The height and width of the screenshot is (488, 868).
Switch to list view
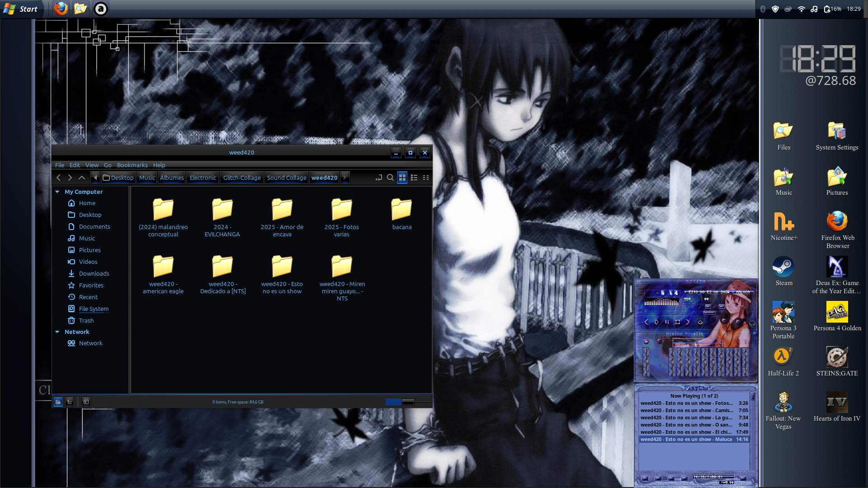(x=414, y=178)
